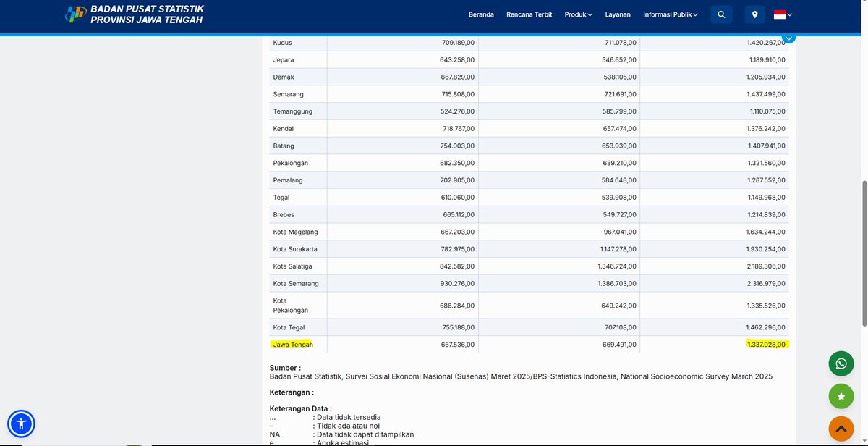Open the accessibility options button
This screenshot has height=446, width=868.
click(x=21, y=424)
